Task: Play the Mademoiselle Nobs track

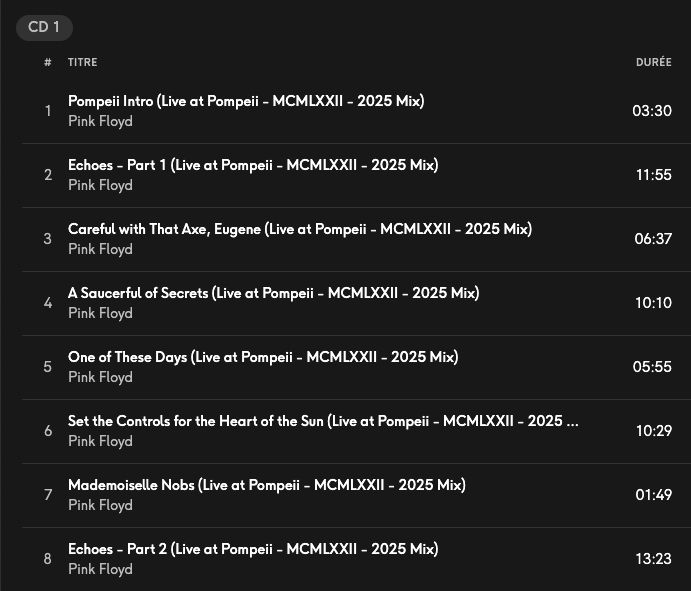Action: pos(266,485)
